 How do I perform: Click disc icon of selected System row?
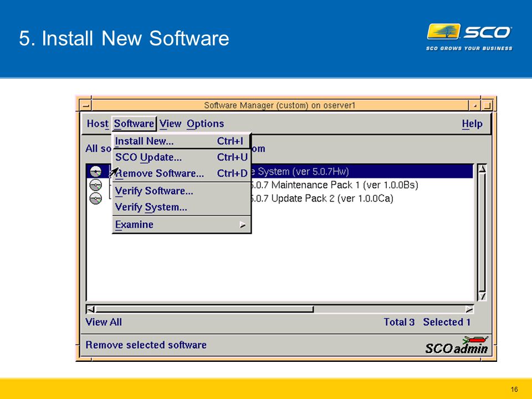click(x=96, y=171)
